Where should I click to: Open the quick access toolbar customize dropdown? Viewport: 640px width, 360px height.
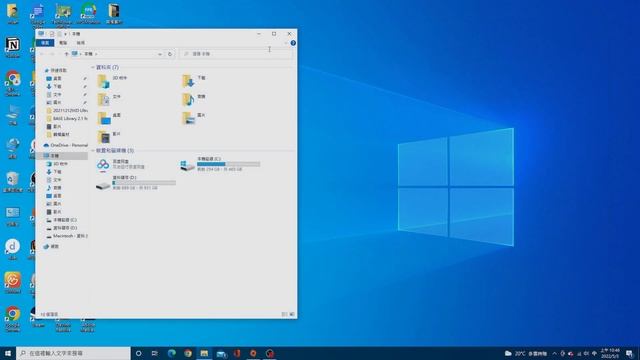click(x=65, y=34)
